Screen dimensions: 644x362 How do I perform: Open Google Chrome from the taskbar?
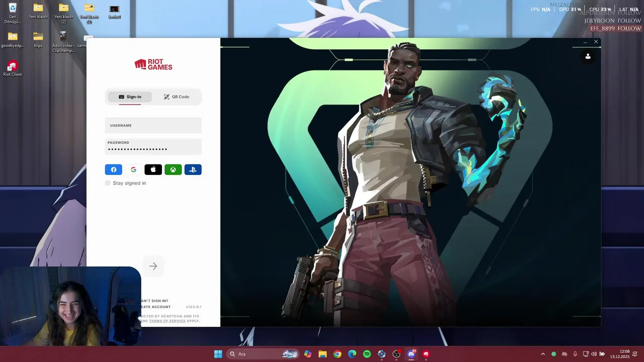tap(337, 354)
